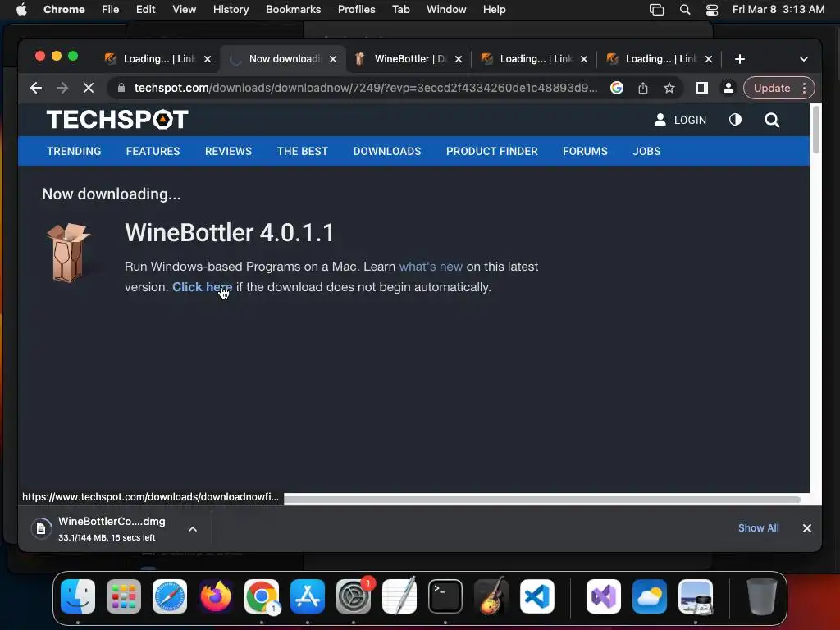This screenshot has width=840, height=630.
Task: Launch Safari from the Dock
Action: coord(170,596)
